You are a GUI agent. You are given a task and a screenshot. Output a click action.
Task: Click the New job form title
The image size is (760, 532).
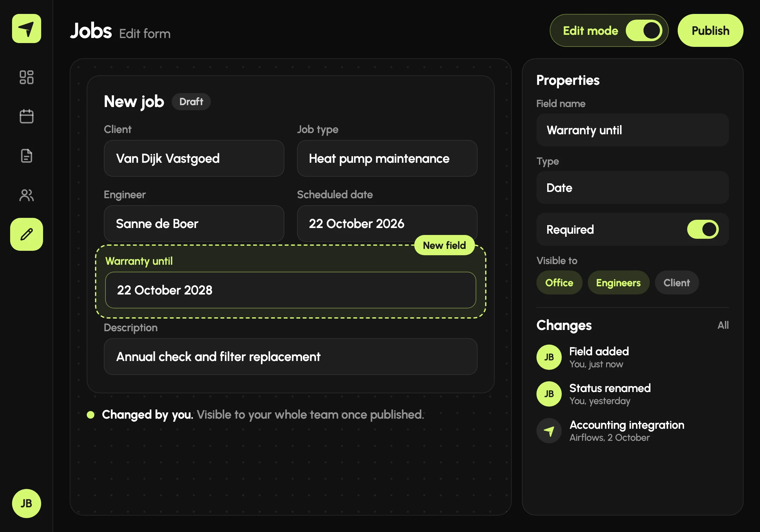[x=134, y=101]
